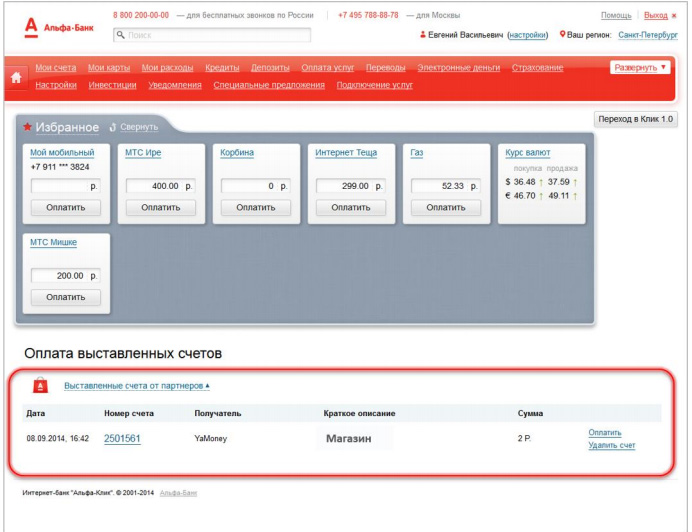Click Оплатить button under Газ

coord(446,208)
